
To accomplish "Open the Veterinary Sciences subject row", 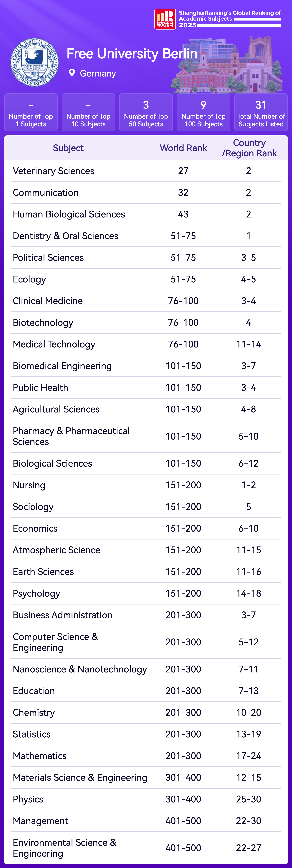I will pos(54,171).
